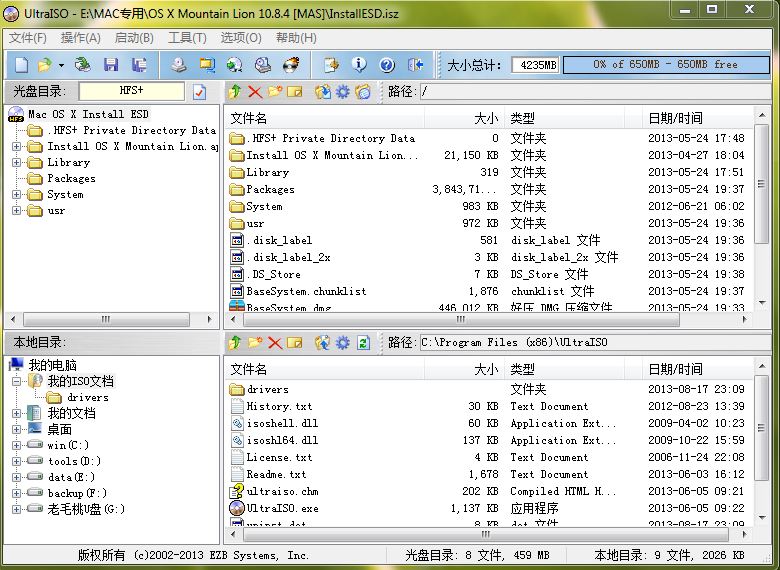Click the Open file folder icon
This screenshot has width=780, height=570.
(x=45, y=65)
